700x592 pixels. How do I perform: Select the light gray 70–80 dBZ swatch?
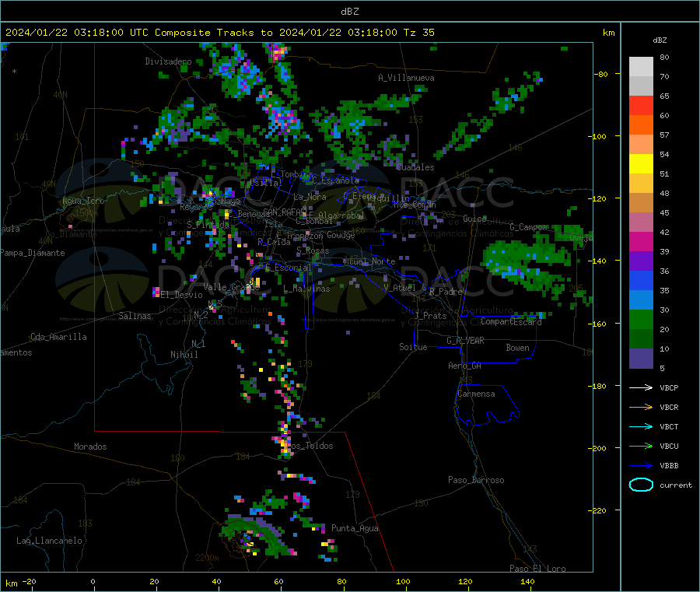pos(641,67)
